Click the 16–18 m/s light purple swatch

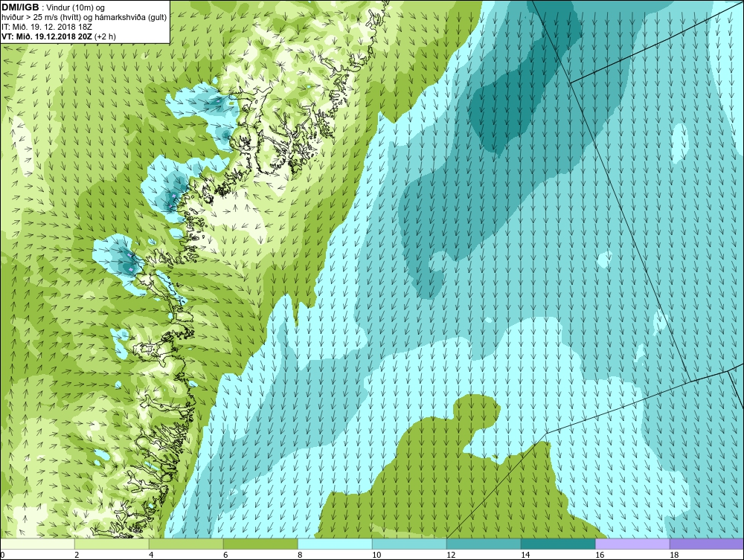coord(632,544)
